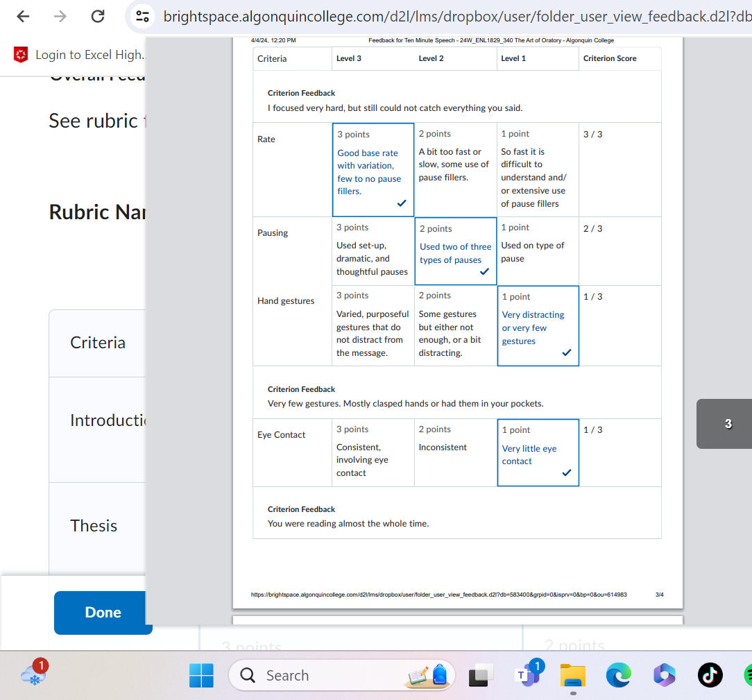
Task: Click Hand gestures 3 points Varied purposeful cell
Action: click(x=373, y=326)
